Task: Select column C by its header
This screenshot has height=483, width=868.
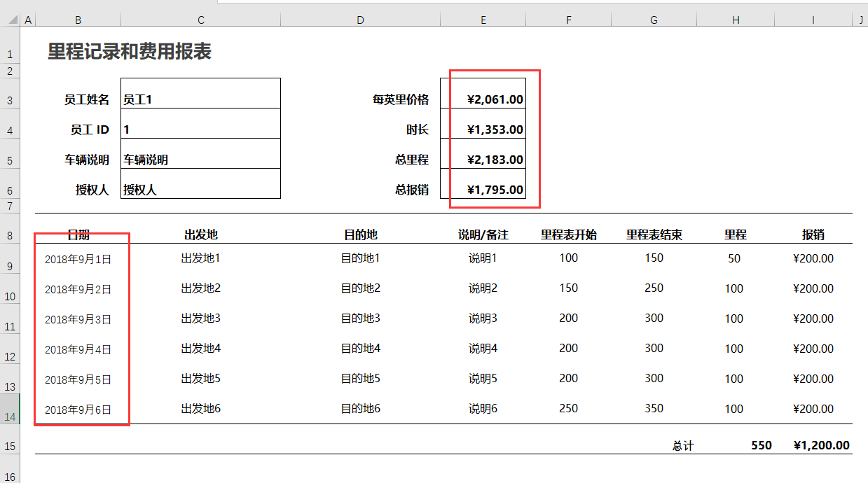Action: [200, 20]
